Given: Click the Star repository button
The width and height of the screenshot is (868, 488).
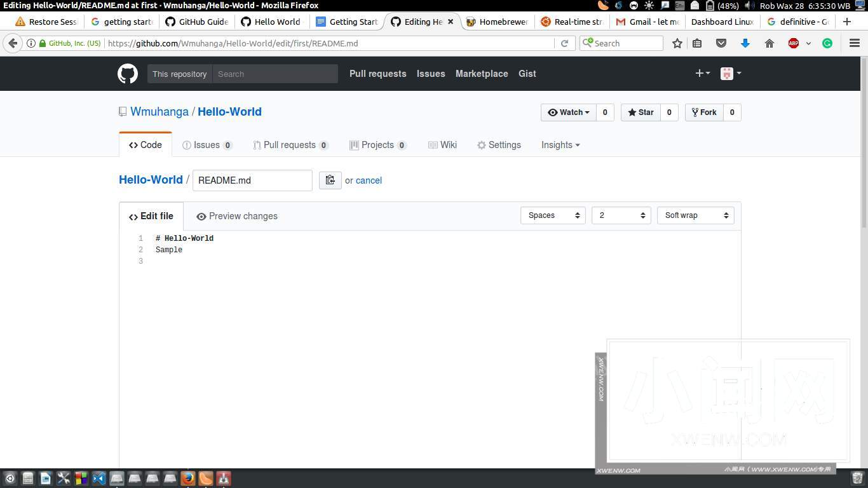Looking at the screenshot, I should point(641,112).
